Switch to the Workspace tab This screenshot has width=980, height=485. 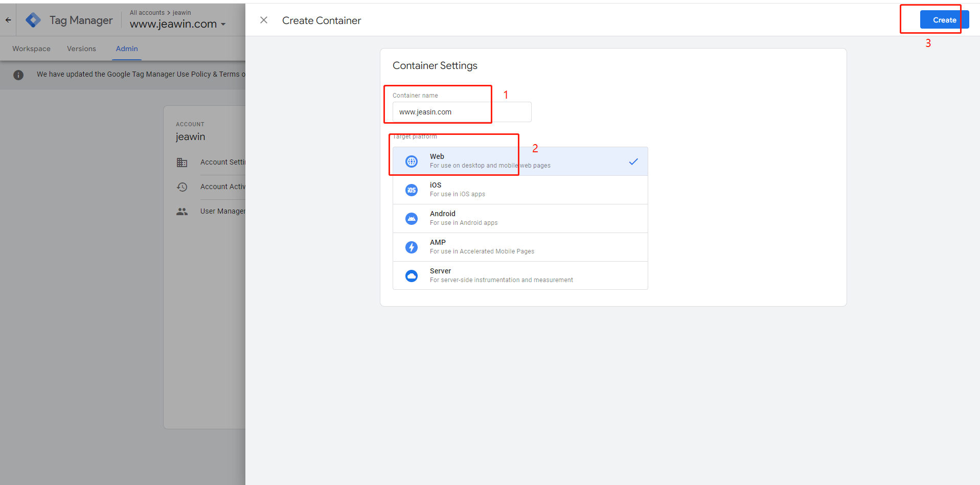click(x=31, y=49)
